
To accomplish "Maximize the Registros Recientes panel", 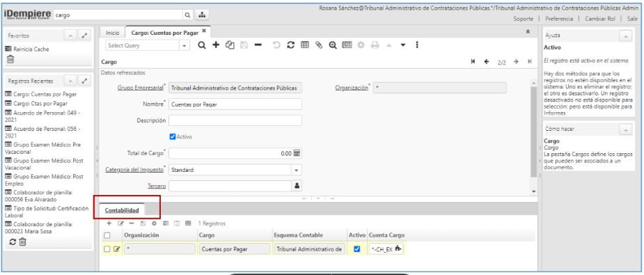I will pyautogui.click(x=84, y=81).
